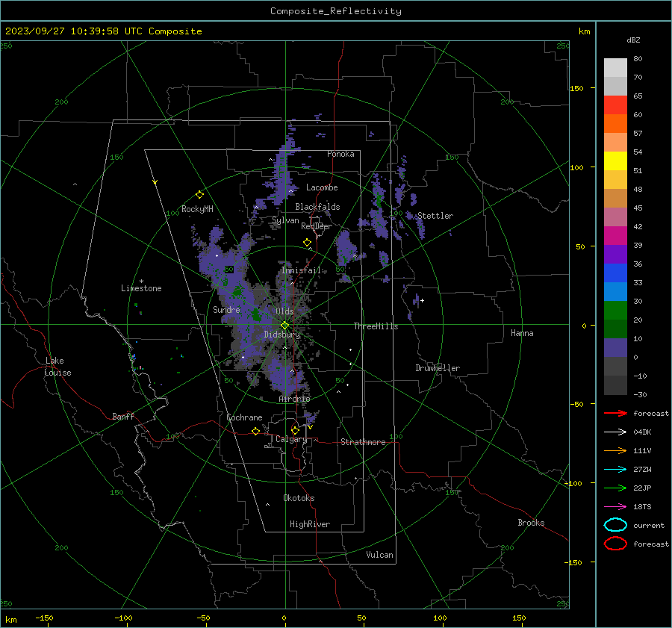Select the RockyMH label
The height and width of the screenshot is (628, 672).
point(197,209)
